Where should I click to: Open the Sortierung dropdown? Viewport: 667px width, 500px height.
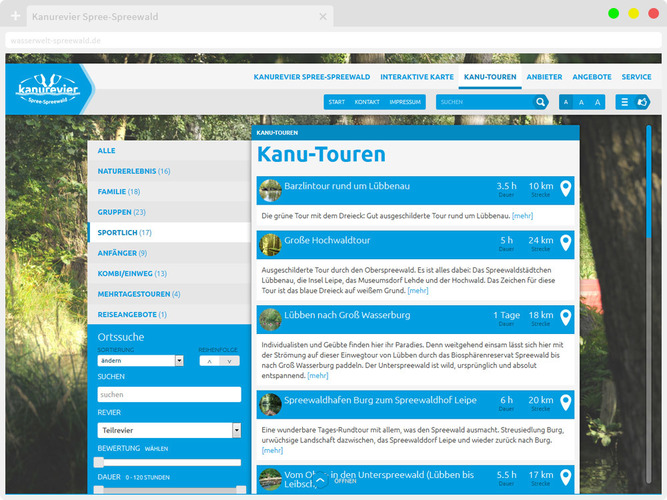point(140,360)
